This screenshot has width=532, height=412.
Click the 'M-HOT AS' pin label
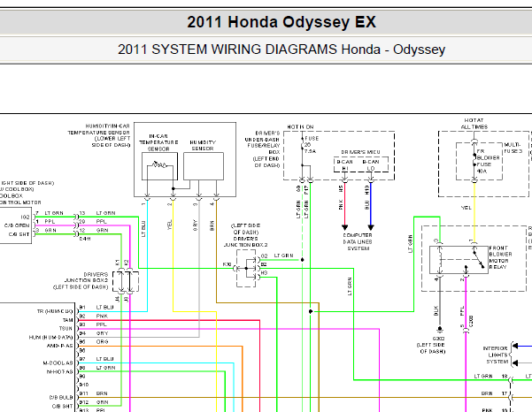coord(59,371)
